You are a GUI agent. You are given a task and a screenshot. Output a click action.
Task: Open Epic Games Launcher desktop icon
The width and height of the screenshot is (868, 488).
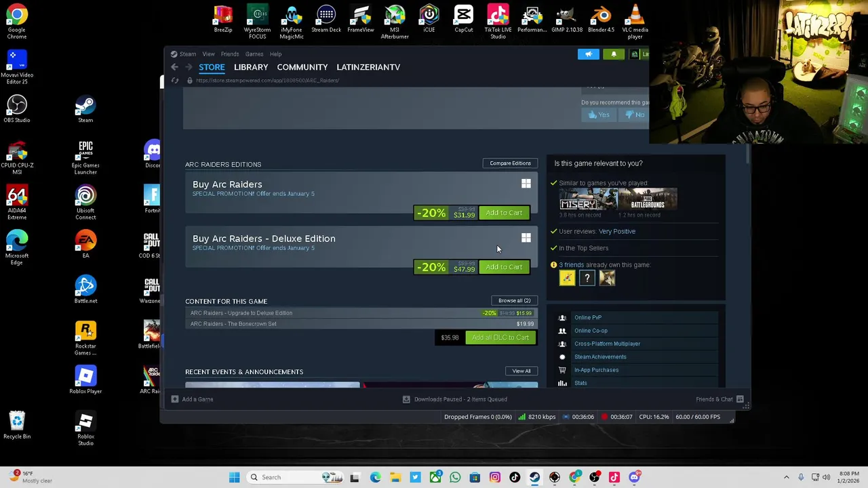coord(85,158)
